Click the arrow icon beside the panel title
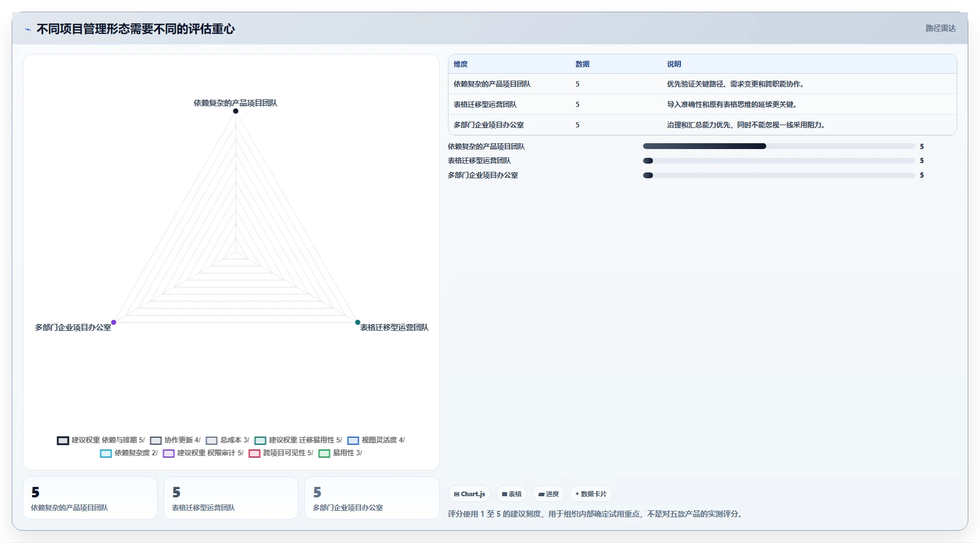The width and height of the screenshot is (980, 543). (27, 29)
